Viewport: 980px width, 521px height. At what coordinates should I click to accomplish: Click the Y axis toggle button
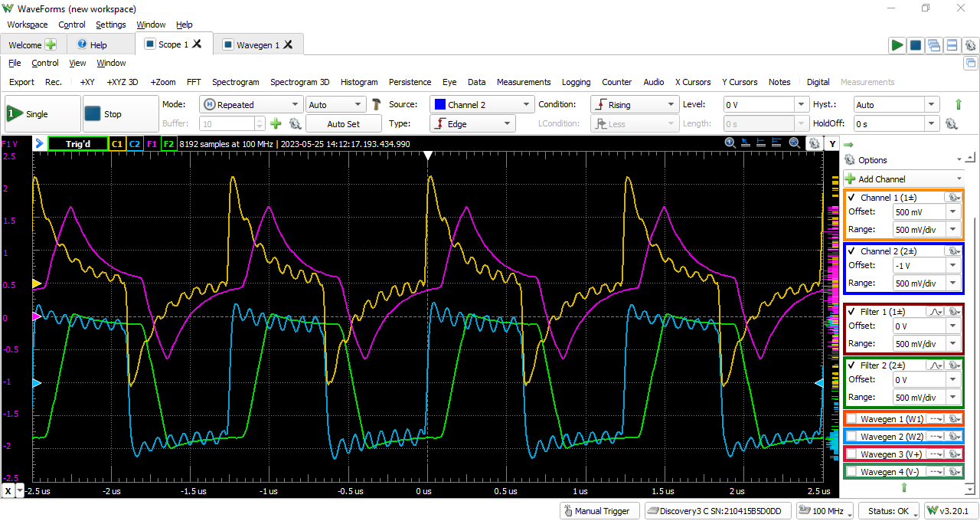tap(832, 143)
